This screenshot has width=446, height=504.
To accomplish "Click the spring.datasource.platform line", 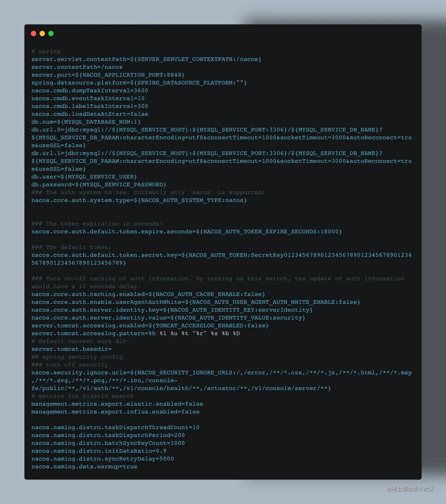I will point(139,83).
